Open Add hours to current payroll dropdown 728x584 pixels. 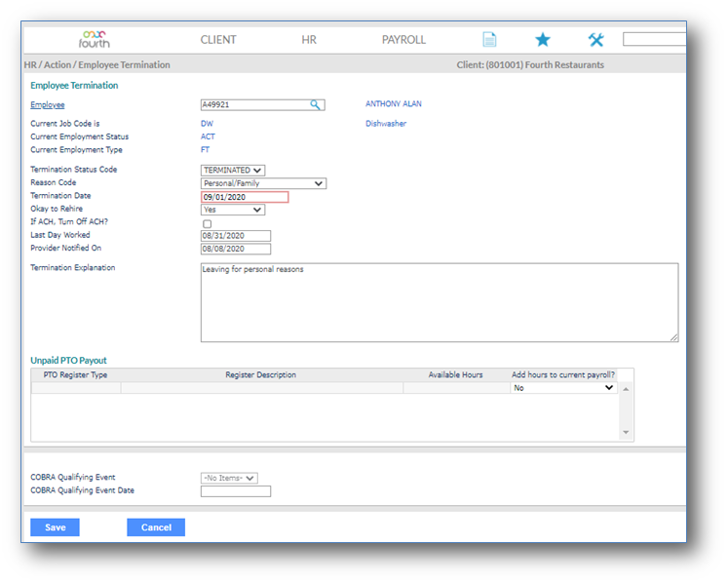pos(563,387)
